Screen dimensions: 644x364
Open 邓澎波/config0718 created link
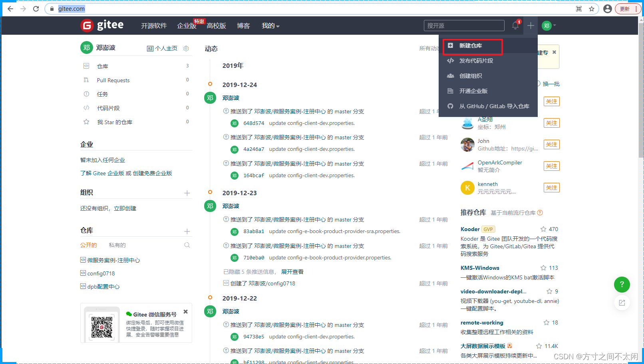(272, 283)
